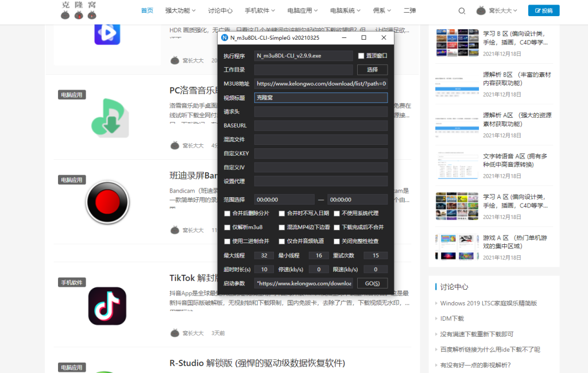Screen dimensions: 588x373
Task: Click the 最大线程 value field
Action: (x=264, y=256)
